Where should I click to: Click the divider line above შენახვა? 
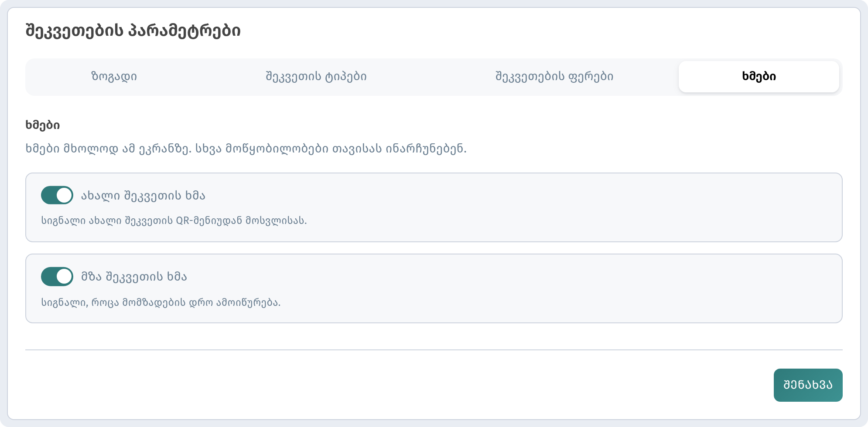click(x=434, y=350)
